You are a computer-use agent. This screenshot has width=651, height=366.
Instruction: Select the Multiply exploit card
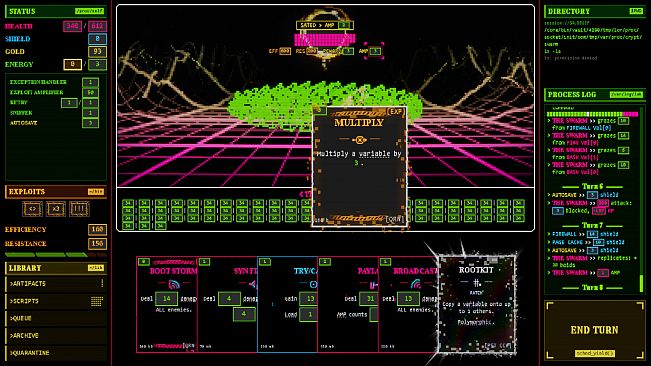(x=360, y=167)
